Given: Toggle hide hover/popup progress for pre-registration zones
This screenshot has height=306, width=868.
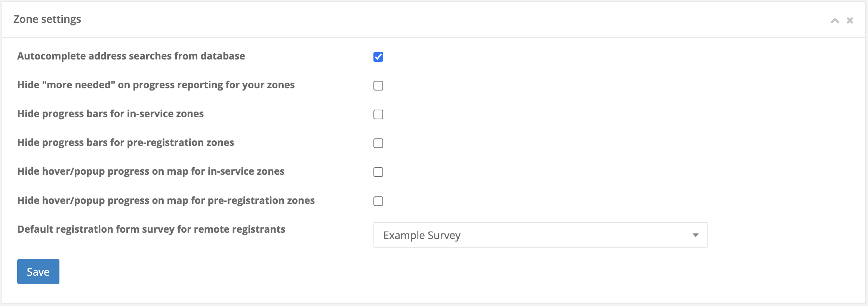Looking at the screenshot, I should point(378,201).
